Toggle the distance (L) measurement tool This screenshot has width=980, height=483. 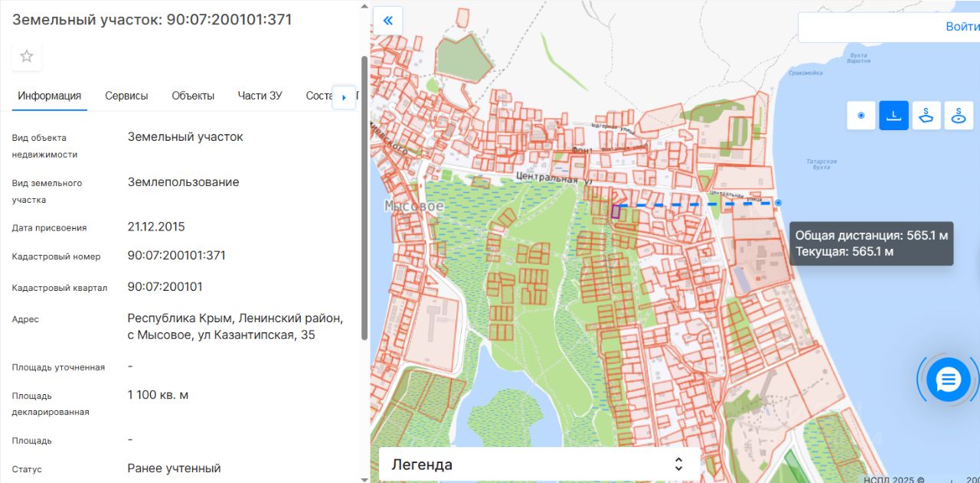pyautogui.click(x=893, y=116)
